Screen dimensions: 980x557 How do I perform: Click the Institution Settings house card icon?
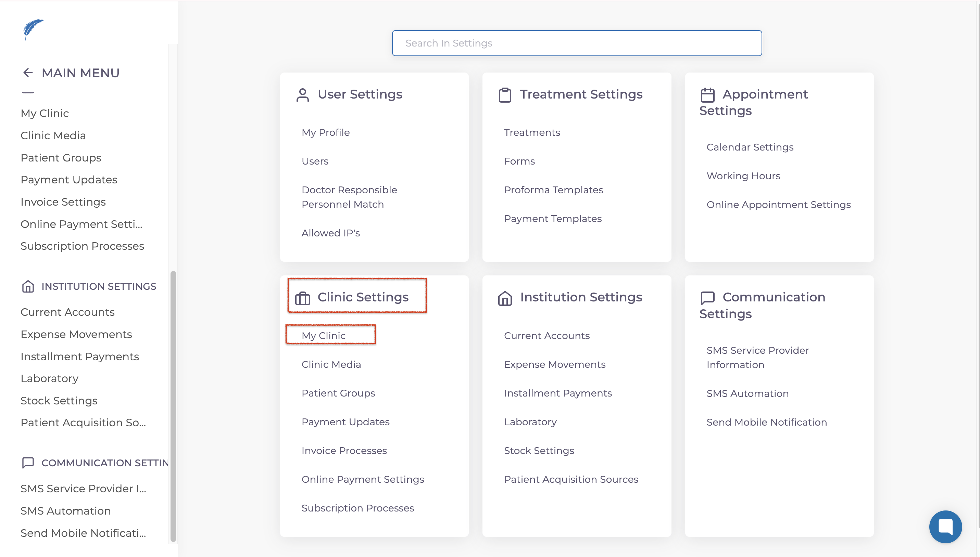[504, 298]
